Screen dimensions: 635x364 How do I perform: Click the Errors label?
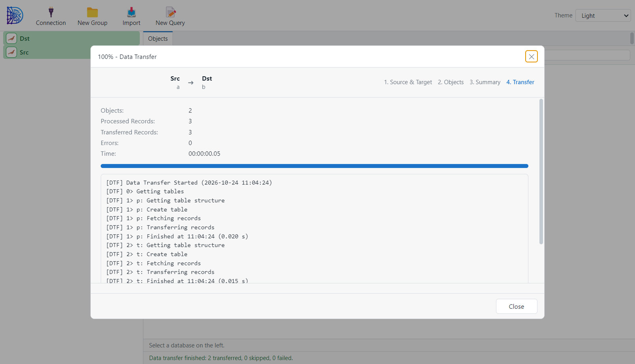coord(109,143)
